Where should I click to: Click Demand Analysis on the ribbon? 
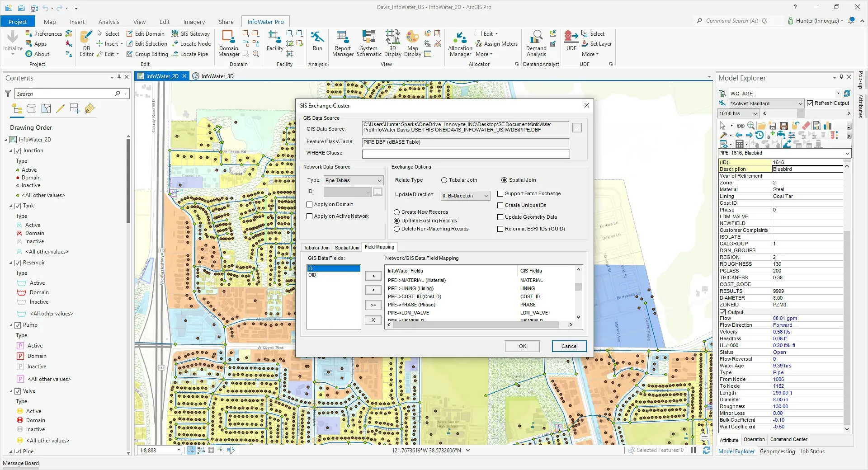tap(536, 43)
